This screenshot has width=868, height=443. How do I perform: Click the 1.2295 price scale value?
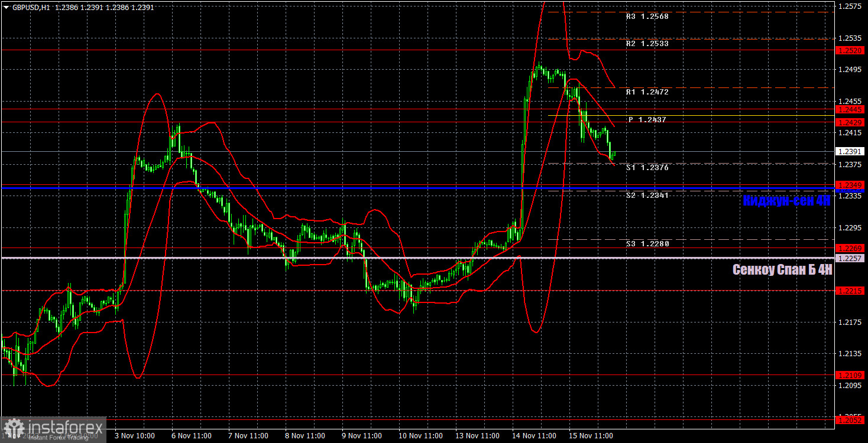[x=850, y=227]
